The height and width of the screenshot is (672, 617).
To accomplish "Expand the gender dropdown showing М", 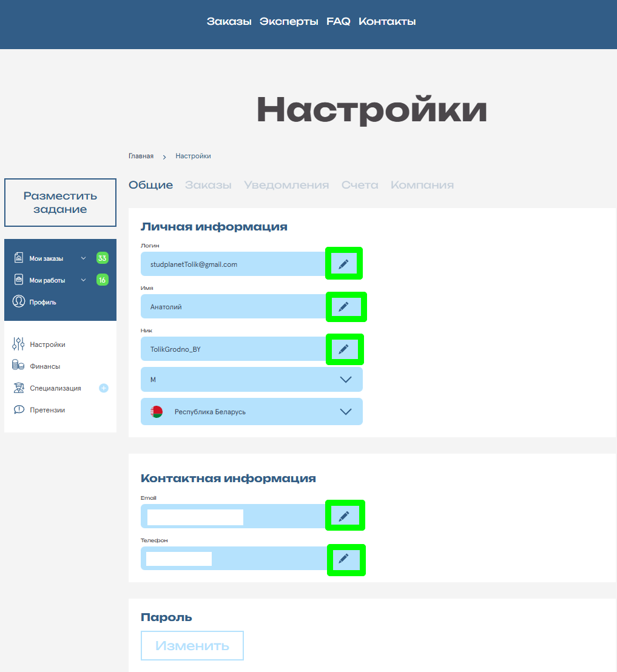I will coord(251,380).
